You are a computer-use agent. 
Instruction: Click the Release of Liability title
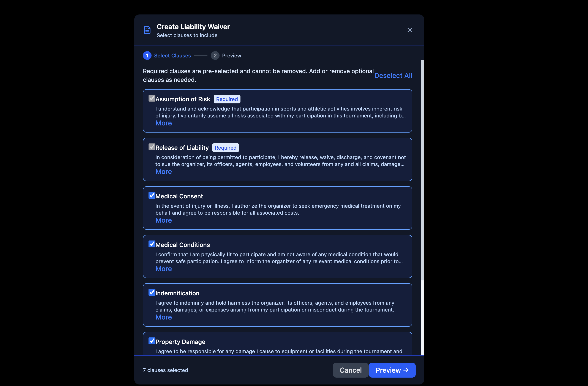pyautogui.click(x=182, y=148)
